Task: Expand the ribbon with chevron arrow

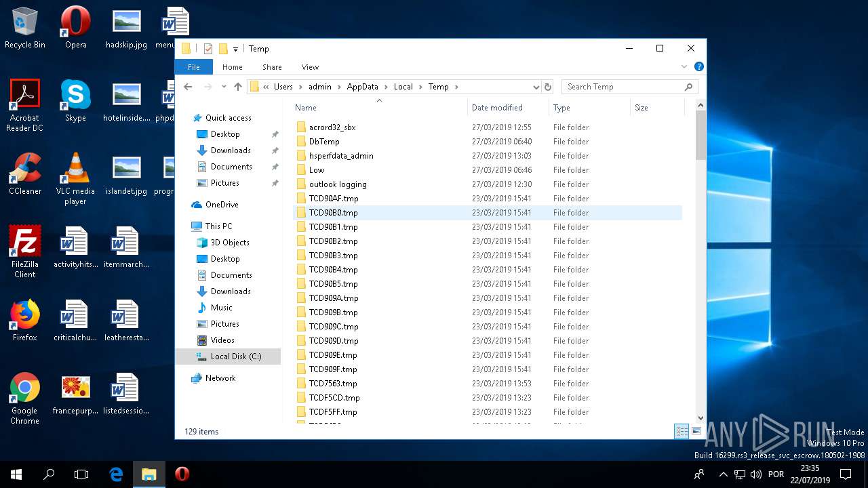Action: click(x=684, y=67)
